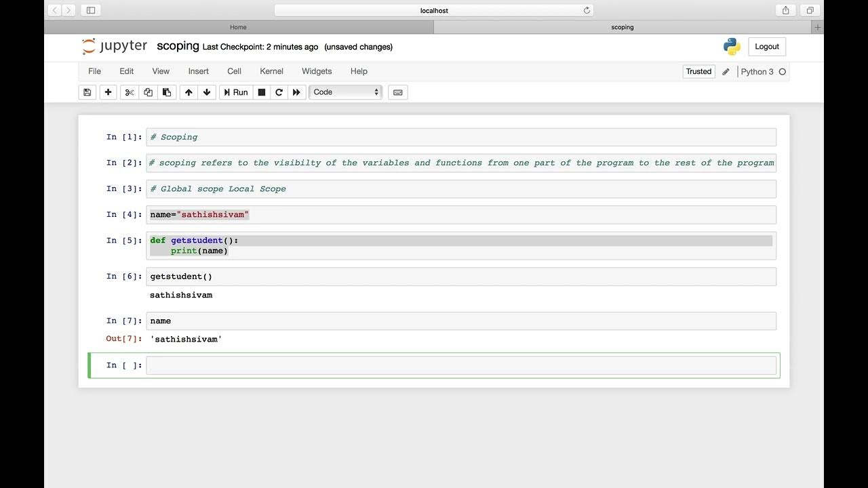Interrupt the kernel with stop icon
The image size is (868, 488).
tap(262, 92)
